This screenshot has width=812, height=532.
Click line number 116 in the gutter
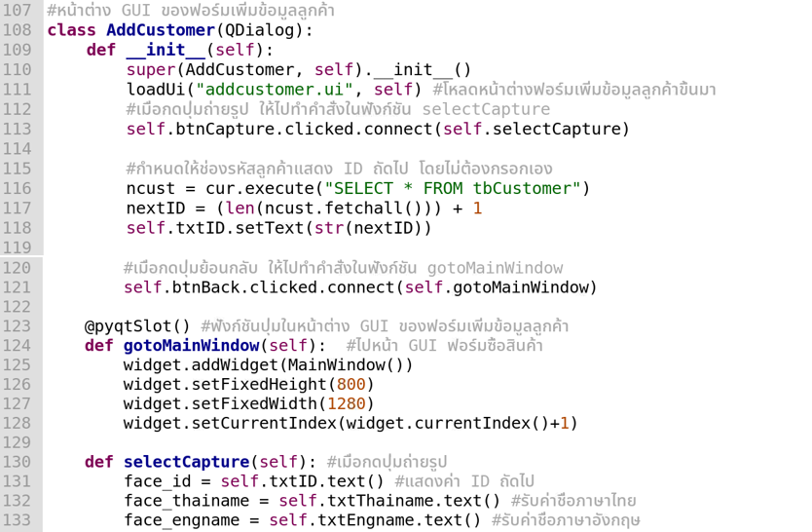18,189
